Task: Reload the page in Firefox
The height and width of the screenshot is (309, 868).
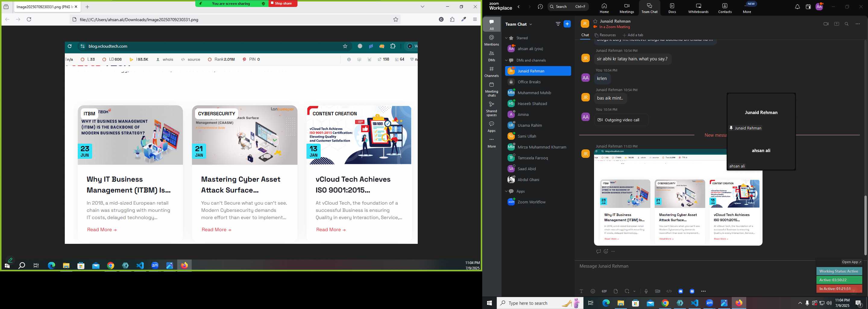Action: [x=29, y=19]
